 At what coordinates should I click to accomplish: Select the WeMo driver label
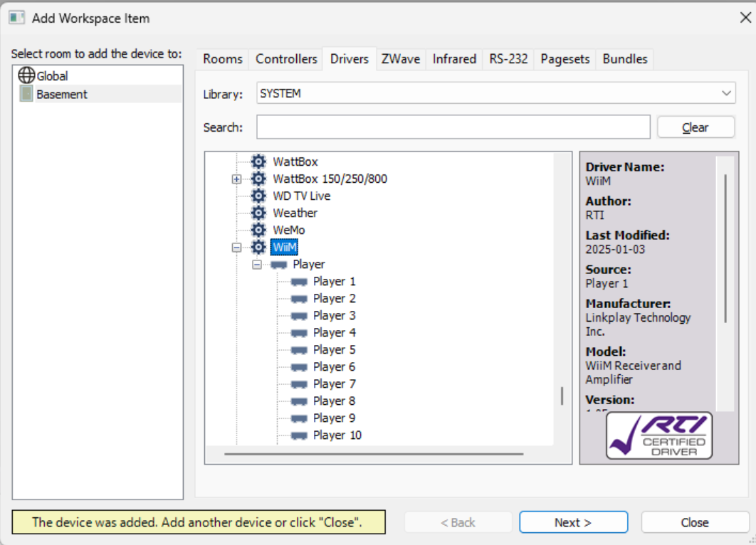coord(288,230)
